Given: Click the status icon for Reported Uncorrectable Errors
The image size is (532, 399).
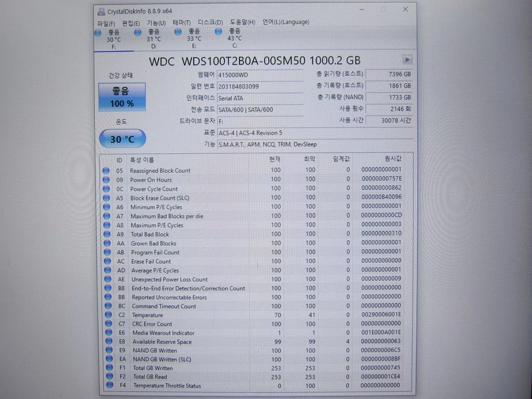Looking at the screenshot, I should (108, 297).
